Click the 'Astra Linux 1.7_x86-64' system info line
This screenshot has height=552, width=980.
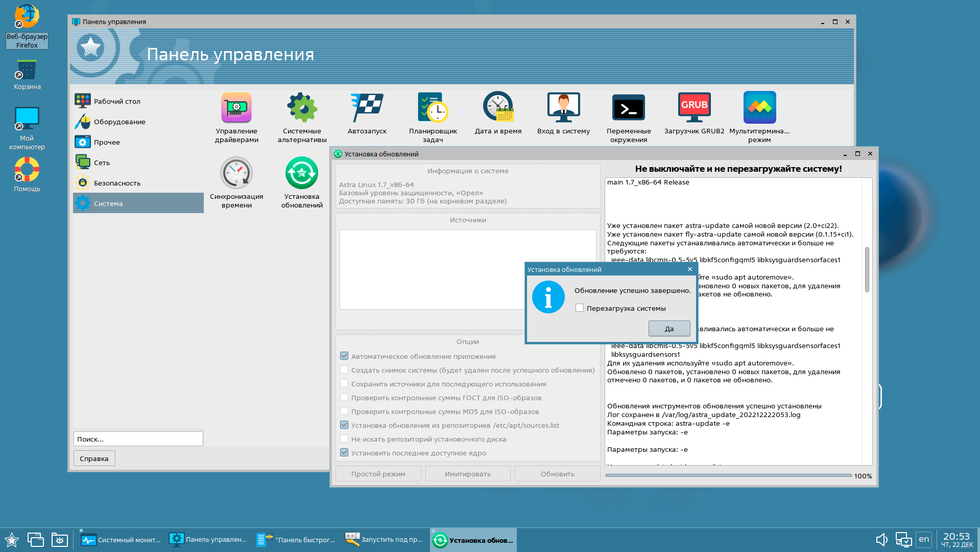pos(376,185)
